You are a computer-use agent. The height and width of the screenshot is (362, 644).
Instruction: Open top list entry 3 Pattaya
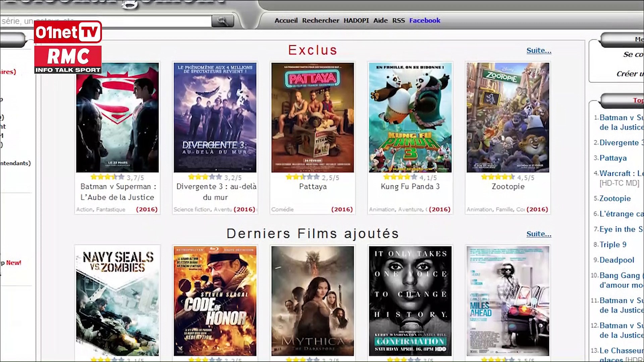[x=613, y=158]
